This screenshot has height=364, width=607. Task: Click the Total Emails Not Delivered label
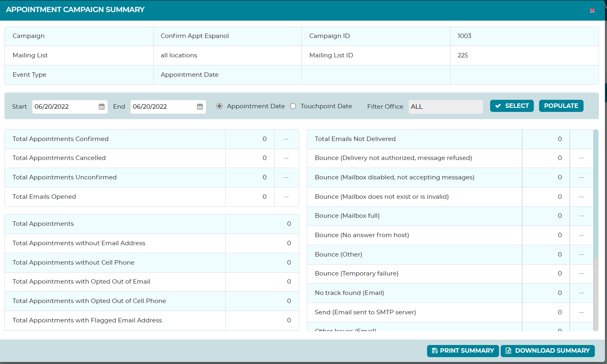pyautogui.click(x=355, y=139)
